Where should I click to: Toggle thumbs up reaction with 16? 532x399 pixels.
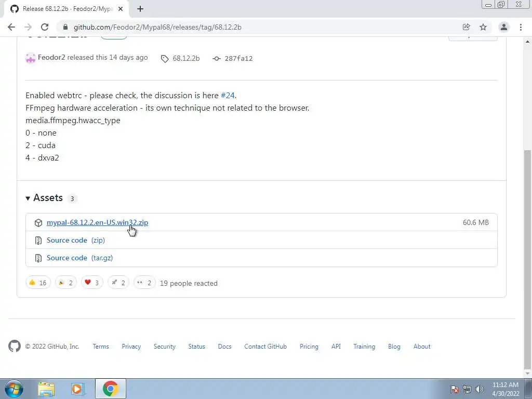38,283
